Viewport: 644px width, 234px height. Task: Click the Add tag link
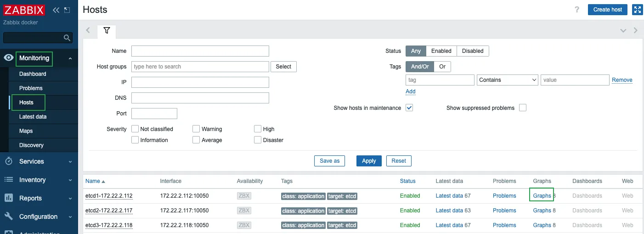point(411,91)
